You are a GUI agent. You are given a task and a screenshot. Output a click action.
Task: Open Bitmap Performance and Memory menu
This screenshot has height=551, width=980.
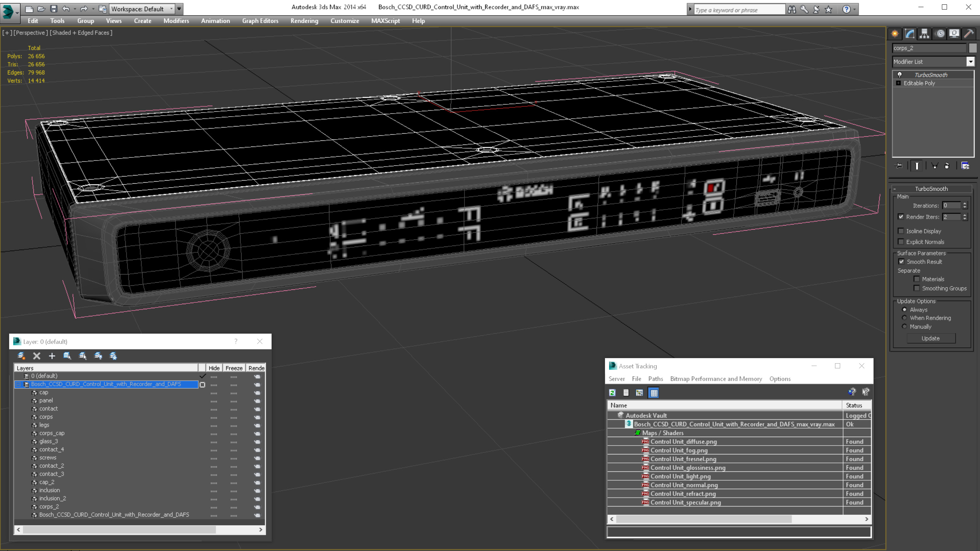click(716, 379)
